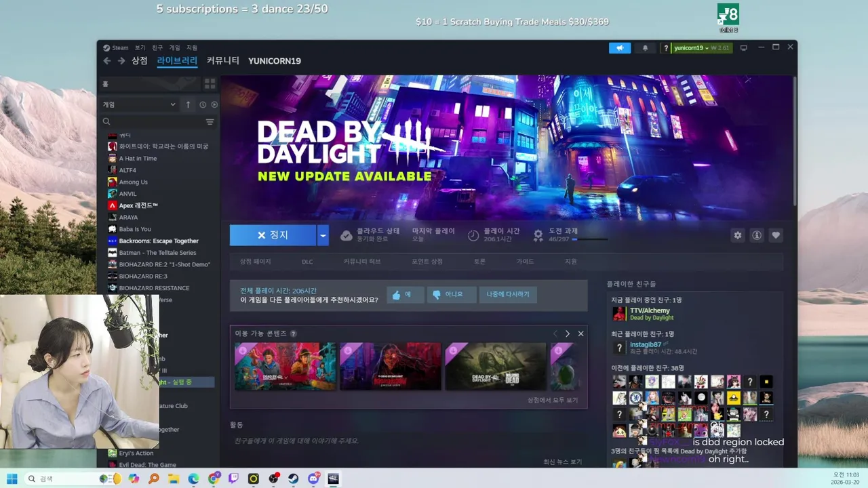Open the 보기 view menu
Image resolution: width=868 pixels, height=488 pixels.
pos(140,48)
